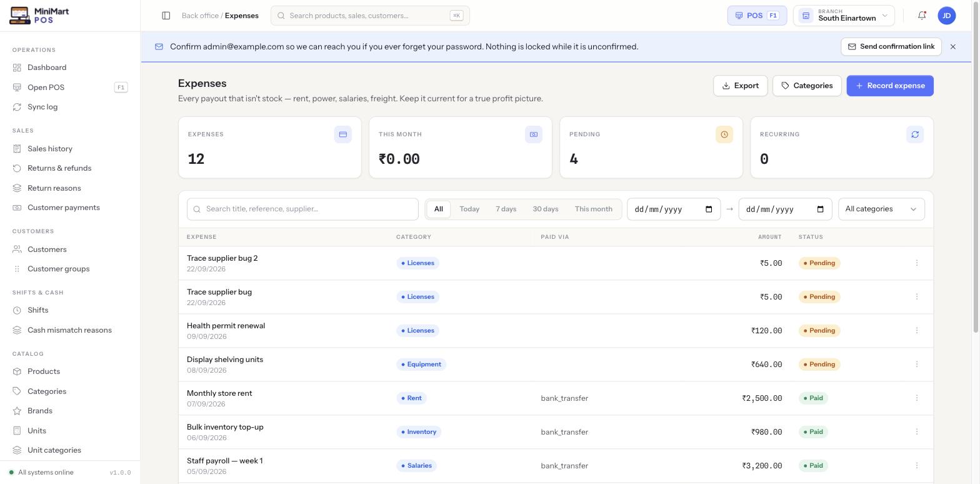Open row actions for Trace supplier bug on 22/09
The height and width of the screenshot is (484, 980).
point(917,297)
